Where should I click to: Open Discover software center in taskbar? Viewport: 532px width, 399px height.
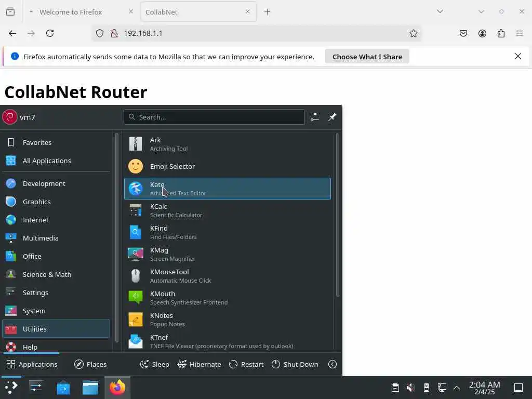point(63,388)
